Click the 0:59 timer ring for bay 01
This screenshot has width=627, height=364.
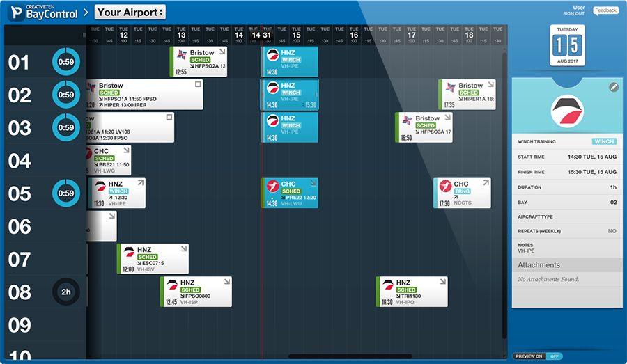[x=66, y=62]
